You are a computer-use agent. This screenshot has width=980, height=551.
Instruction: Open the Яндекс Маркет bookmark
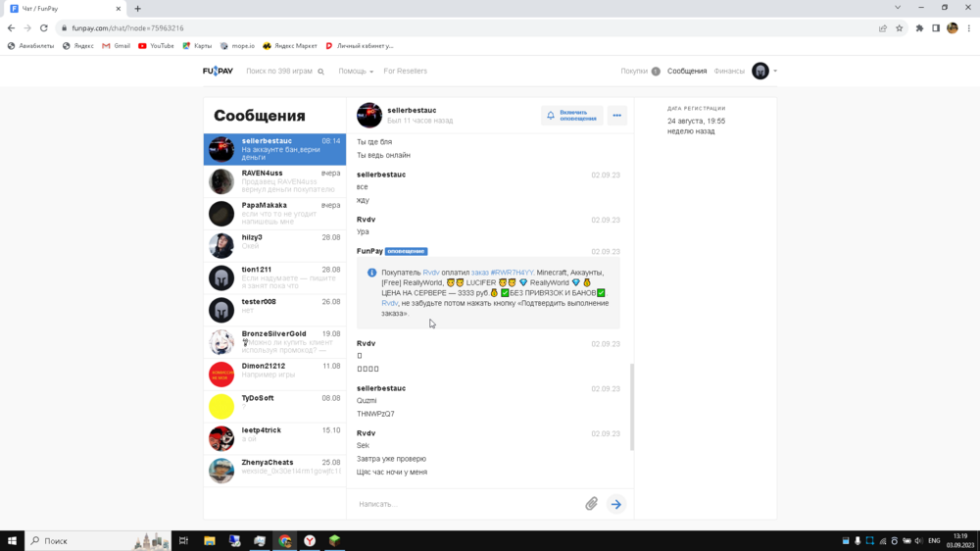click(x=290, y=46)
